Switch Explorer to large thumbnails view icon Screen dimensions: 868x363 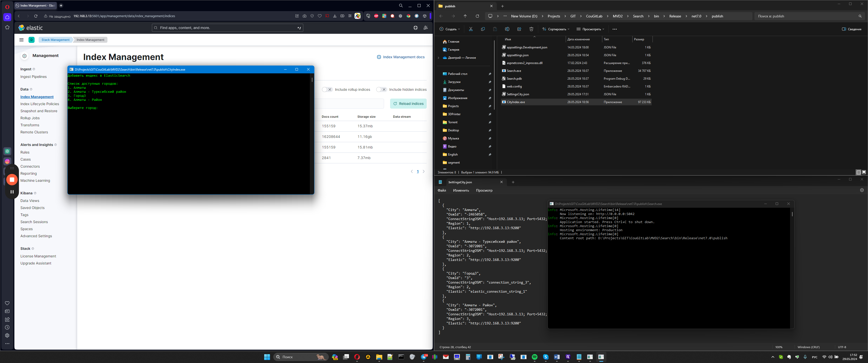(x=864, y=172)
